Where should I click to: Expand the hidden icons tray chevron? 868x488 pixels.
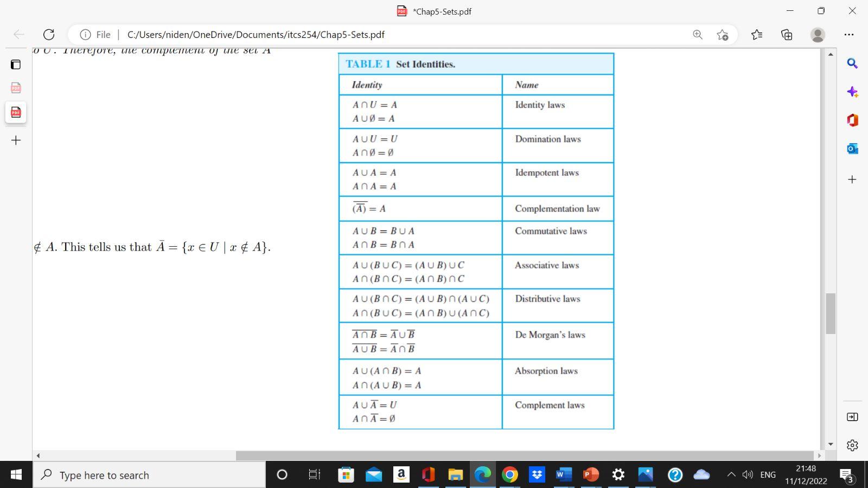[x=731, y=474]
